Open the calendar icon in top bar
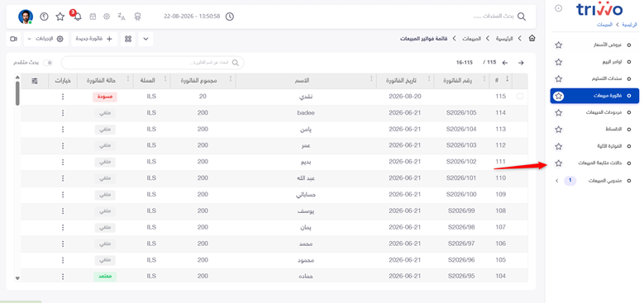This screenshot has width=644, height=303. [93, 17]
